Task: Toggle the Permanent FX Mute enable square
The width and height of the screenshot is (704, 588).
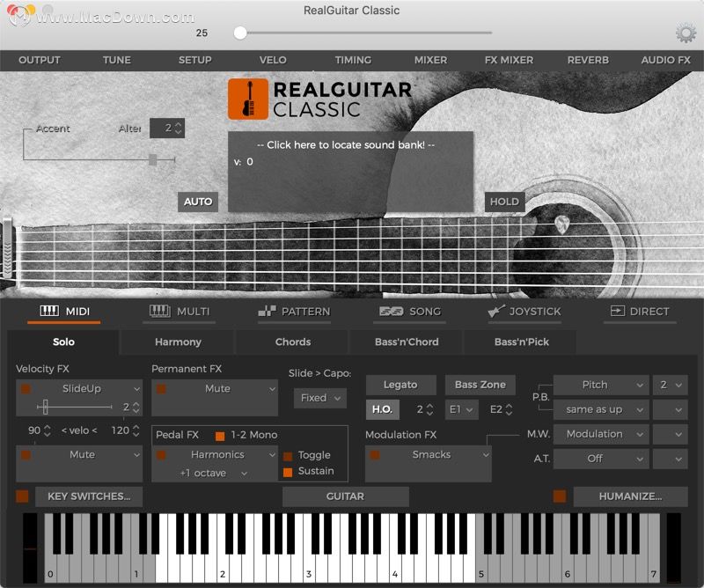Action: (161, 388)
